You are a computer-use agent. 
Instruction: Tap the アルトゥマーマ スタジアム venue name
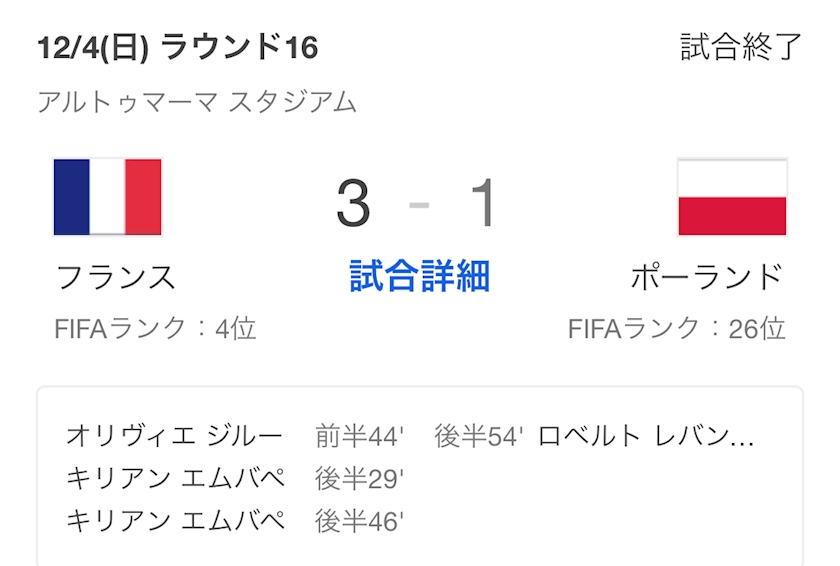197,102
